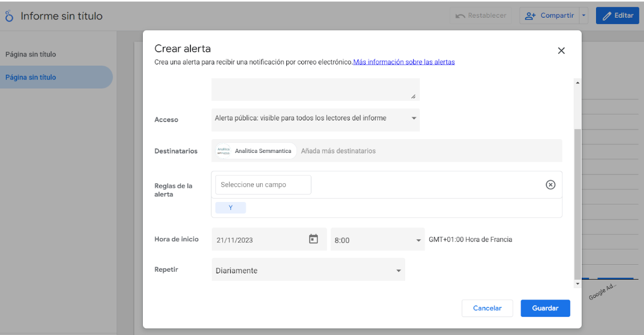Click the Compartir button
This screenshot has width=644, height=335.
550,15
